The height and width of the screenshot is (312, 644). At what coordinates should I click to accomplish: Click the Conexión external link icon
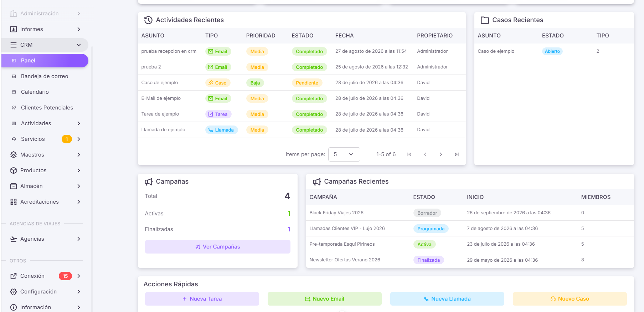(x=14, y=276)
